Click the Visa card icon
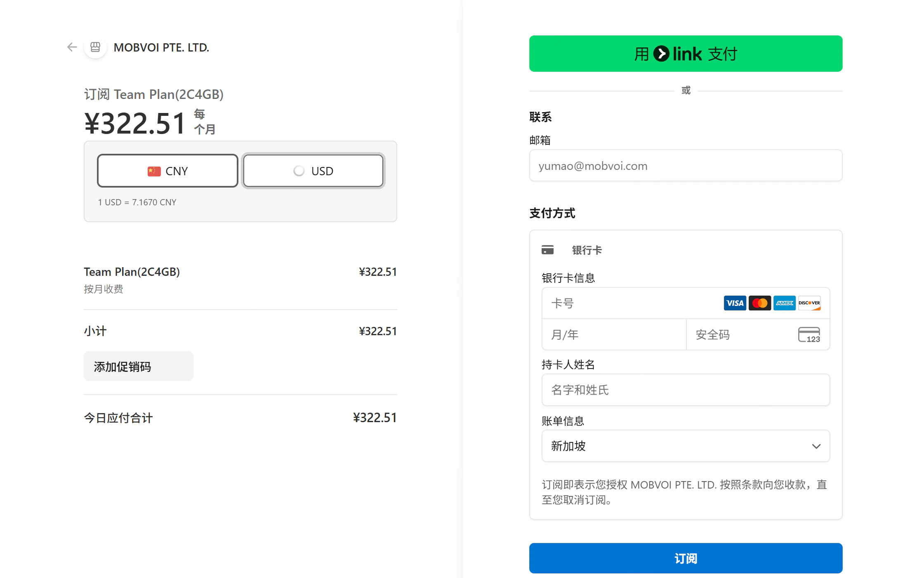This screenshot has width=924, height=578. [735, 303]
